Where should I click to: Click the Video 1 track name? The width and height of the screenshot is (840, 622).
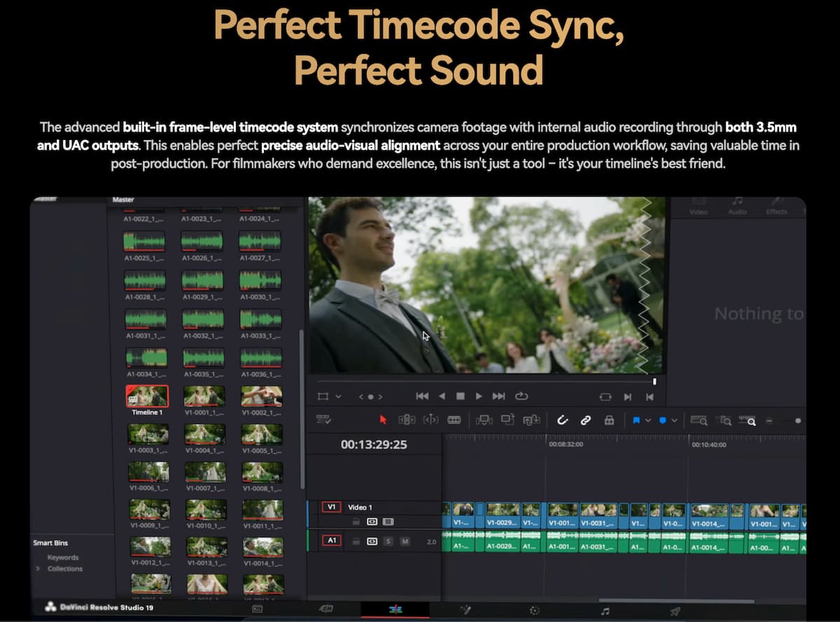tap(360, 507)
